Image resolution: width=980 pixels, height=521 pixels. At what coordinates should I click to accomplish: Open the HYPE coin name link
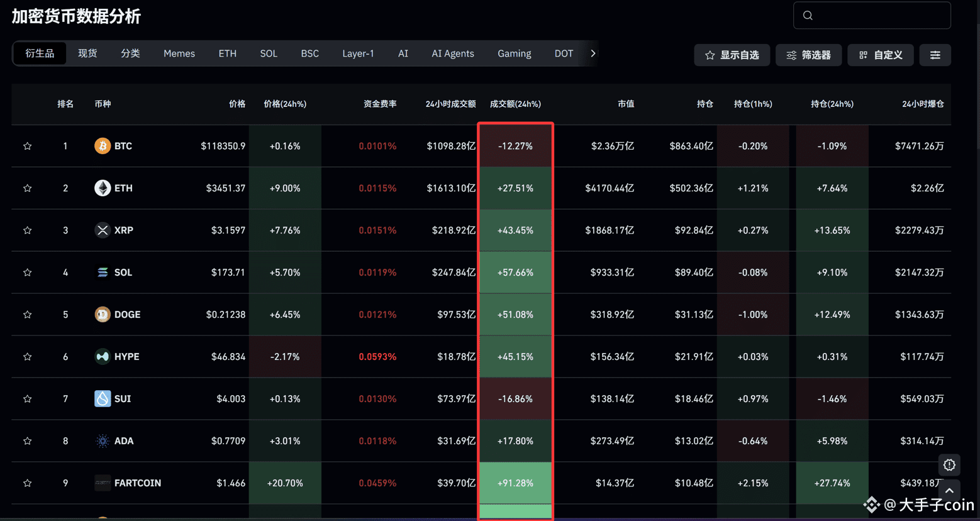pos(127,357)
